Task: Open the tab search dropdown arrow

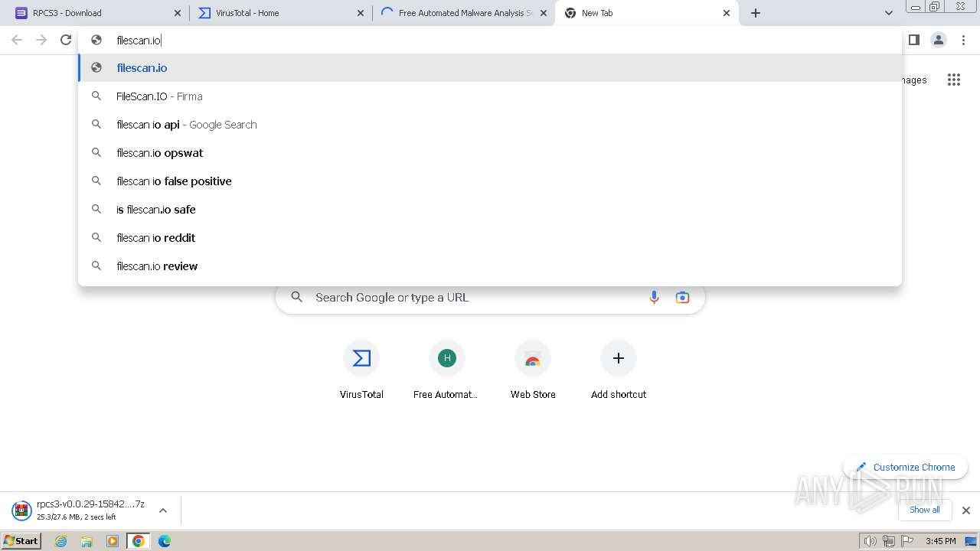Action: pos(888,13)
